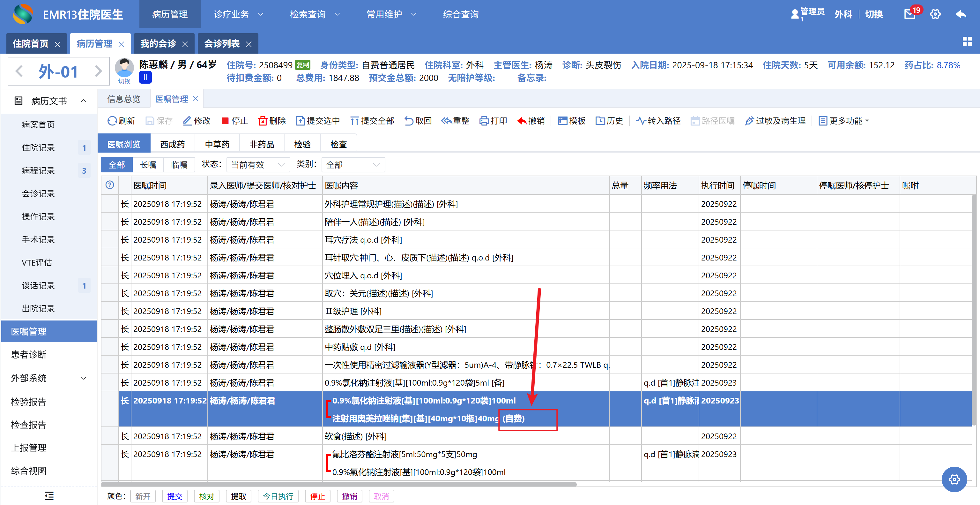Image resolution: width=980 pixels, height=505 pixels.
Task: Switch to the 西成药 tab
Action: (x=172, y=144)
